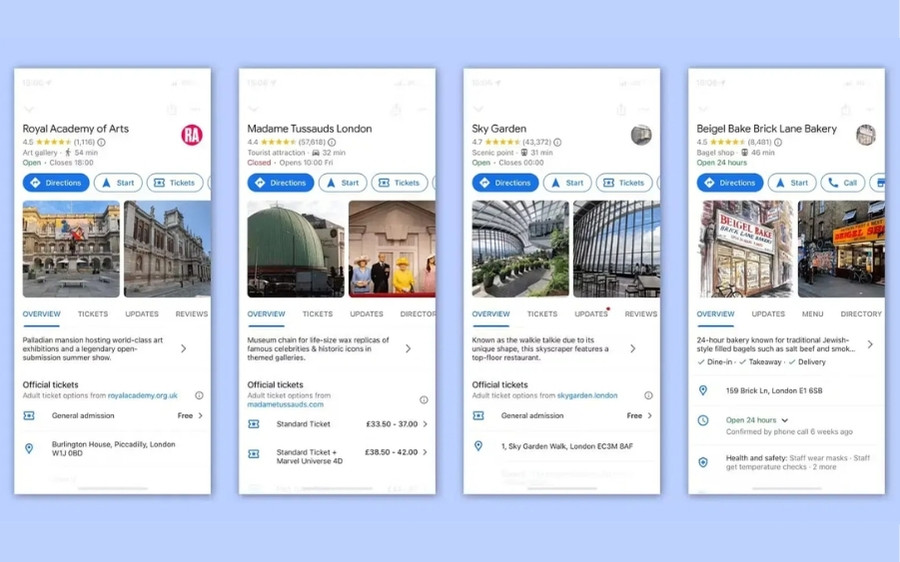Collapse the Madame Tussauds card with down chevron
The height and width of the screenshot is (562, 900).
(253, 109)
